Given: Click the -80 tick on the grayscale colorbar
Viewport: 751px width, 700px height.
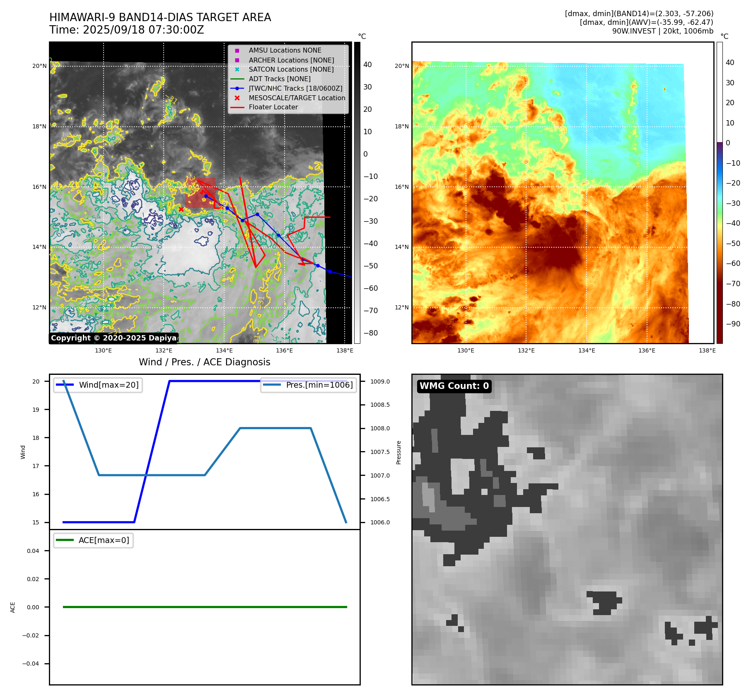Looking at the screenshot, I should tap(370, 333).
